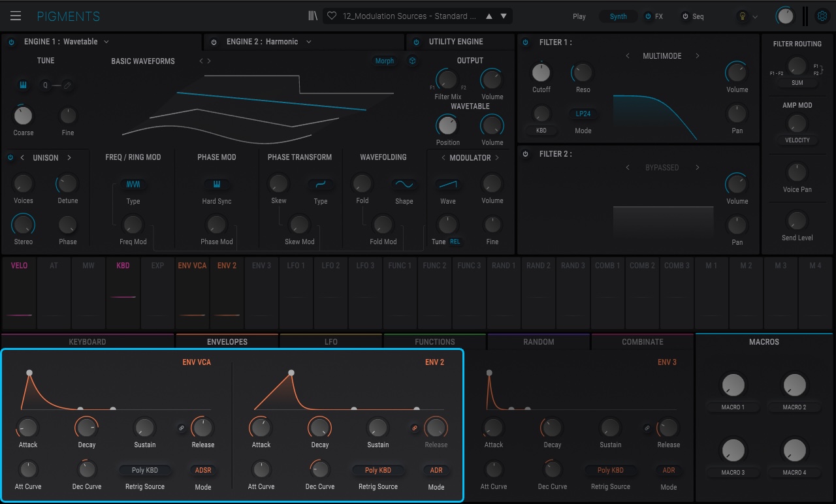Image resolution: width=836 pixels, height=504 pixels.
Task: Toggle the FX power button
Action: [648, 16]
